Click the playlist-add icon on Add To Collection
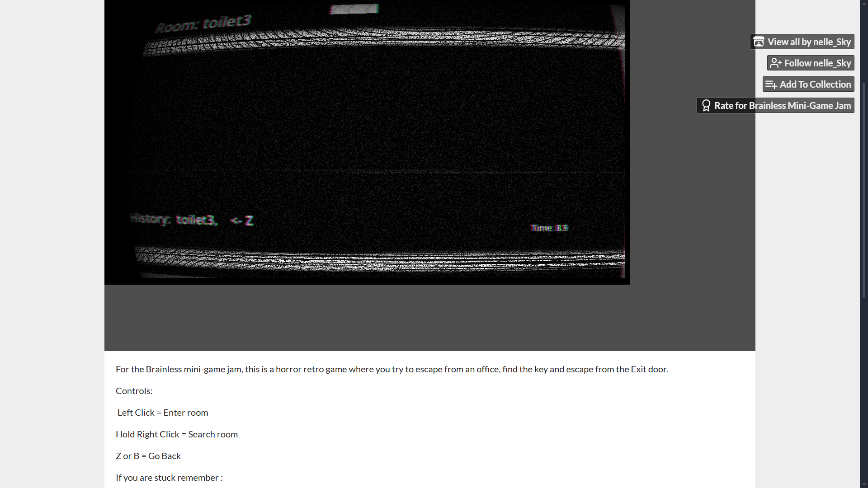This screenshot has width=868, height=488. (x=771, y=84)
